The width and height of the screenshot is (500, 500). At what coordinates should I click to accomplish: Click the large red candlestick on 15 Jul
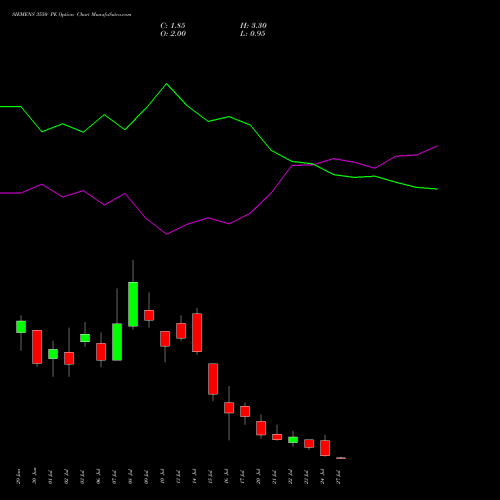(x=213, y=379)
